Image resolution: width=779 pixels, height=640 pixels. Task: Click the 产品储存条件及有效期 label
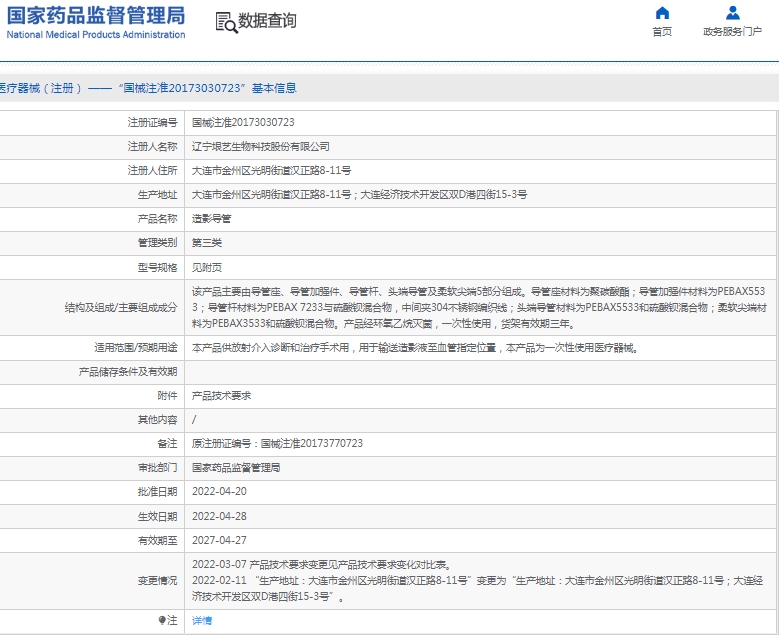128,372
